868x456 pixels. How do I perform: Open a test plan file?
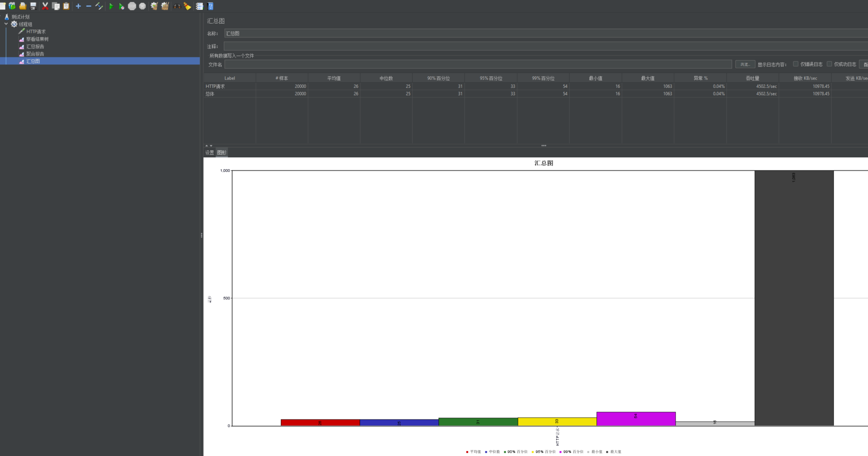point(22,6)
